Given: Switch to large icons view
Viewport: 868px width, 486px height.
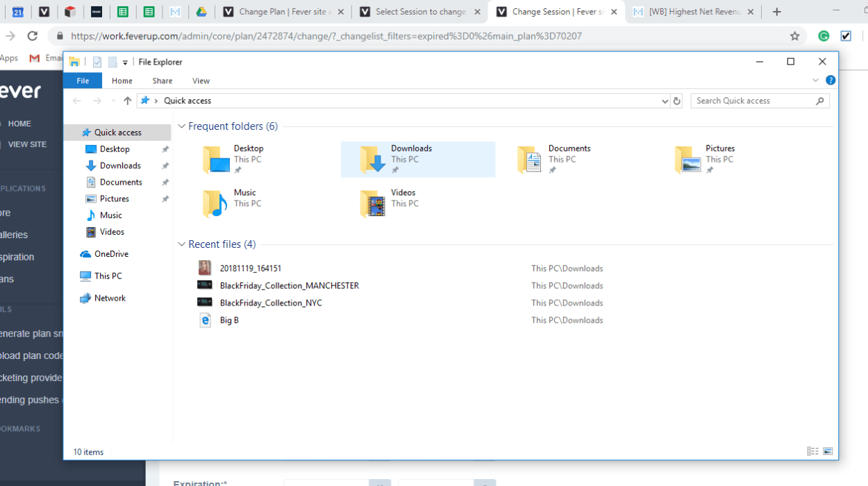Looking at the screenshot, I should click(828, 451).
